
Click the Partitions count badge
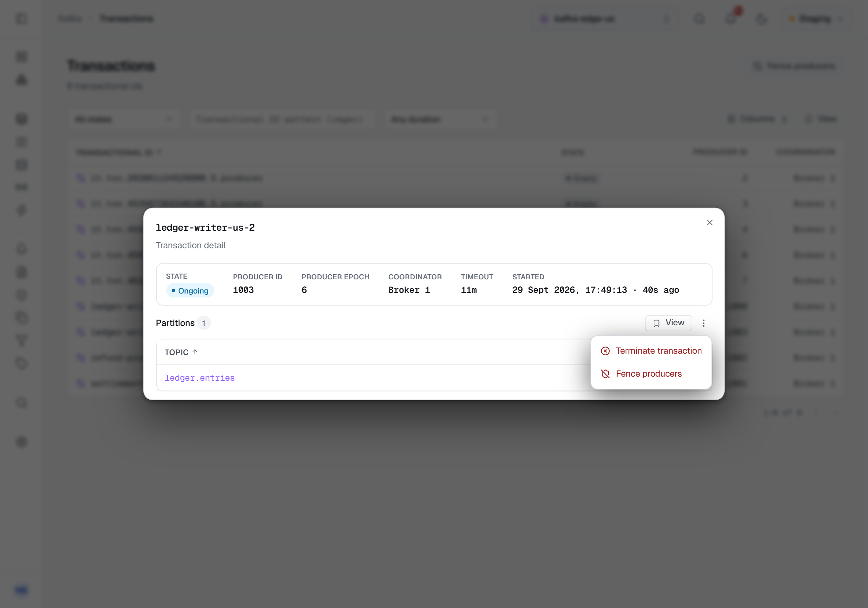tap(204, 323)
